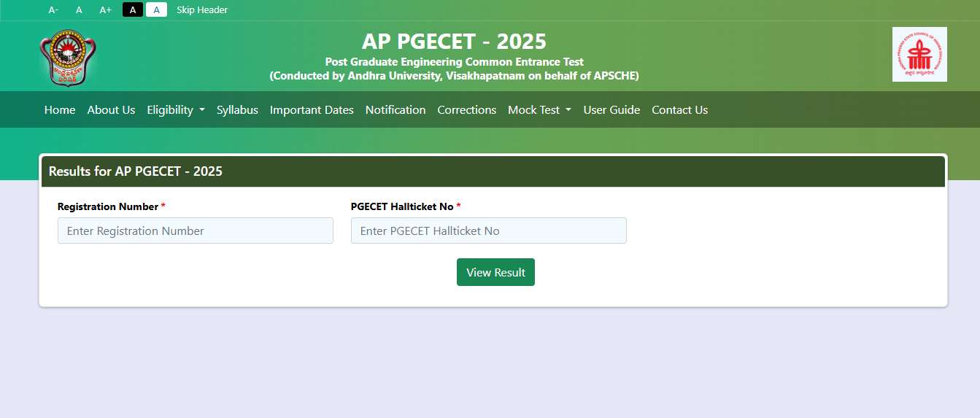Image resolution: width=980 pixels, height=418 pixels.
Task: Switch to black high-contrast theme
Action: pos(133,10)
